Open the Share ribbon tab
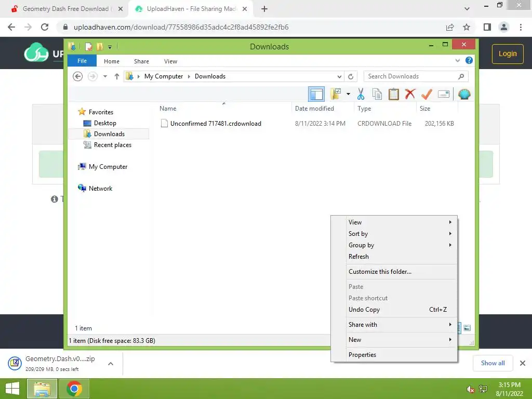This screenshot has width=532, height=399. tap(141, 61)
